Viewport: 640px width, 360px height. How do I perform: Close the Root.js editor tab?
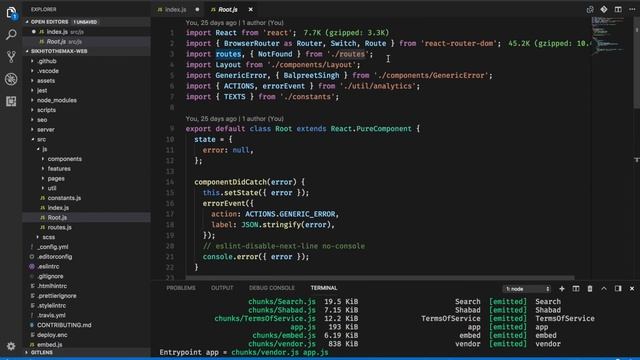point(250,9)
